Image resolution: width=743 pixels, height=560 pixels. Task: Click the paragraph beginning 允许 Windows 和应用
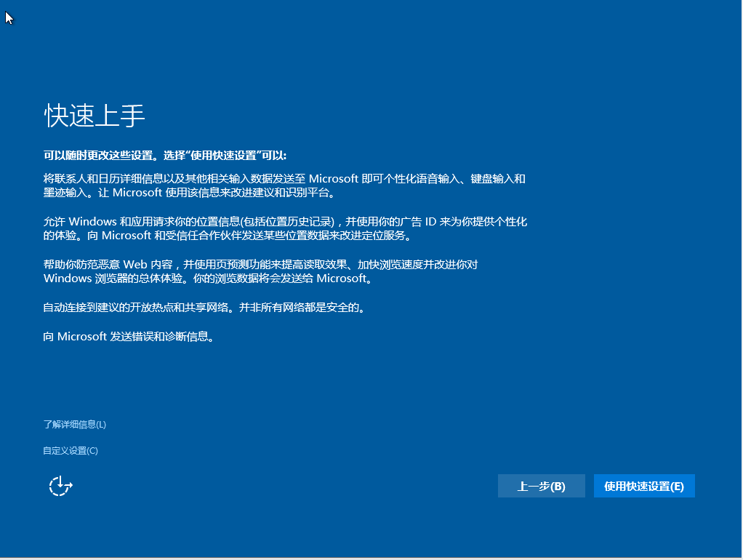tap(285, 228)
